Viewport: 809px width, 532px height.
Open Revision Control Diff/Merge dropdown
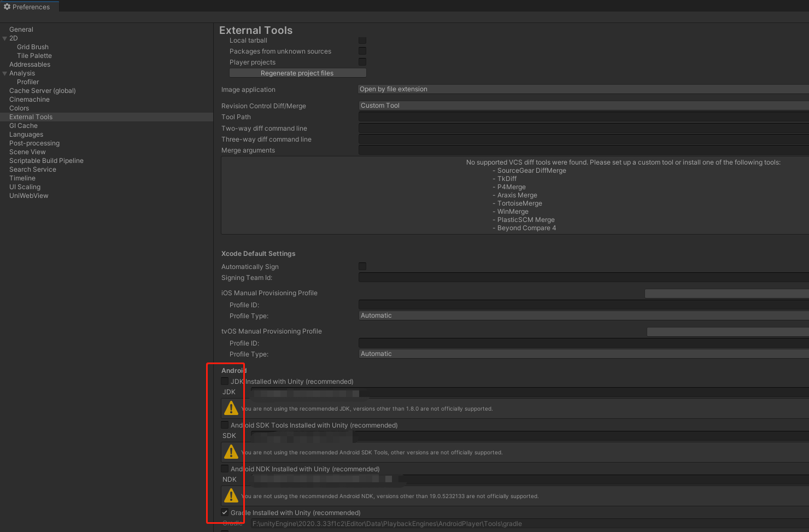583,106
